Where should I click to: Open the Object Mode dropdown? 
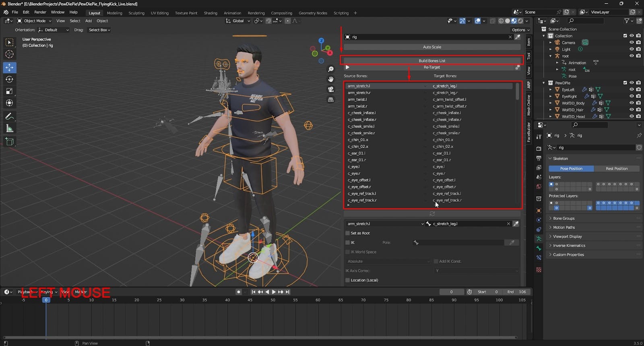[35, 21]
